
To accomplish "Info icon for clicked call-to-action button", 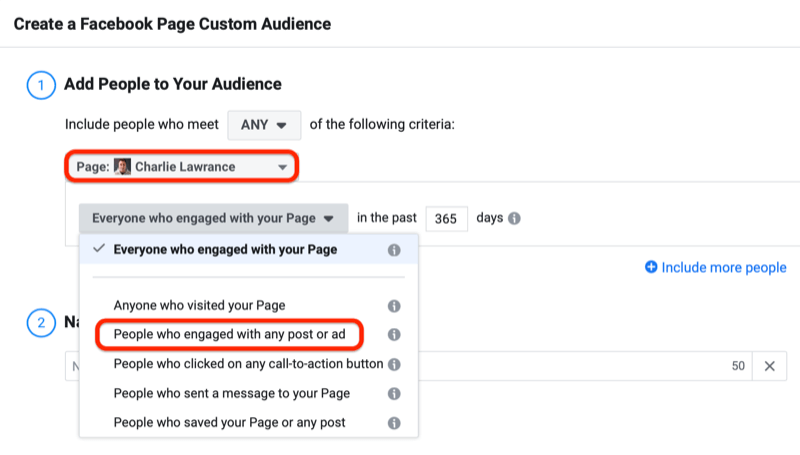I will pos(394,364).
